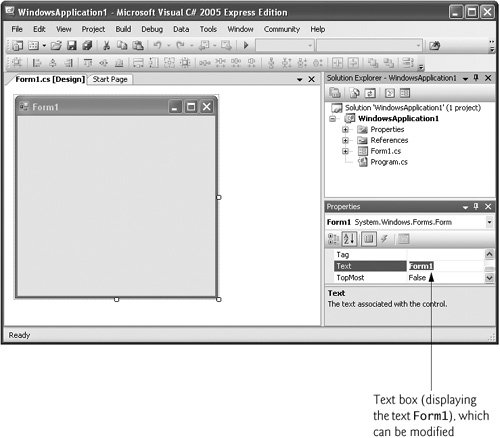Expand the Properties folder node
500x438 pixels.
point(345,129)
